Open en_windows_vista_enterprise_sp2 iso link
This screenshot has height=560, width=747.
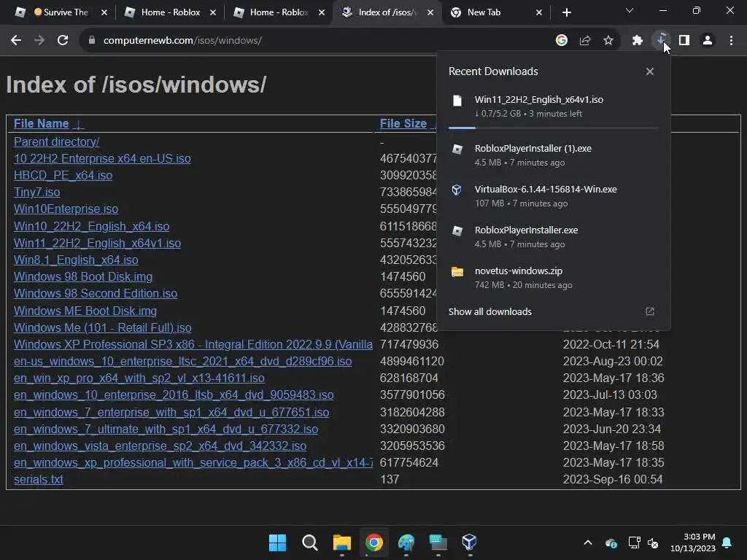(x=160, y=446)
